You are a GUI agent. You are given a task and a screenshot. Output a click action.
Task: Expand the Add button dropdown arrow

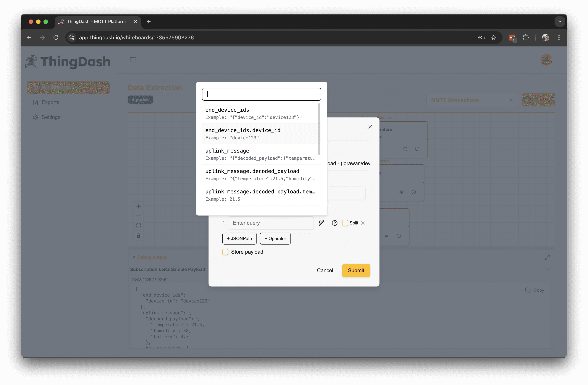click(546, 100)
